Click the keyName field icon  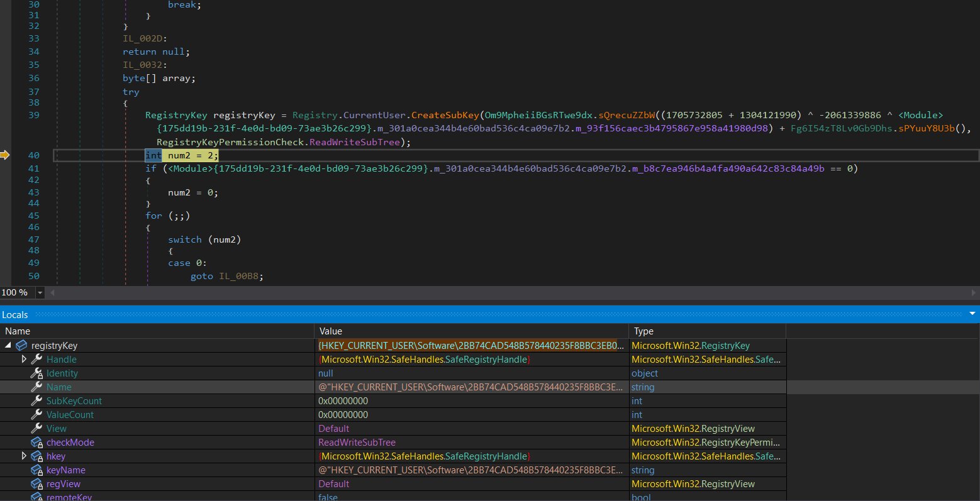37,470
